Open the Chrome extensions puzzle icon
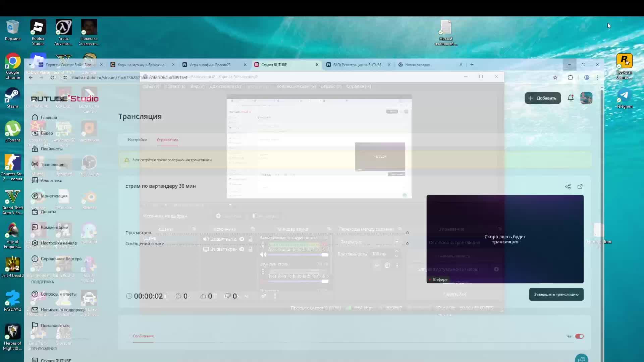The width and height of the screenshot is (644, 362). coord(571,77)
